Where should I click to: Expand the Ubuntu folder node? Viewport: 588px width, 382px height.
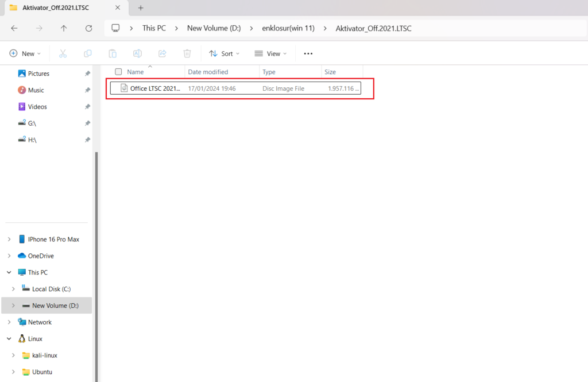point(13,372)
